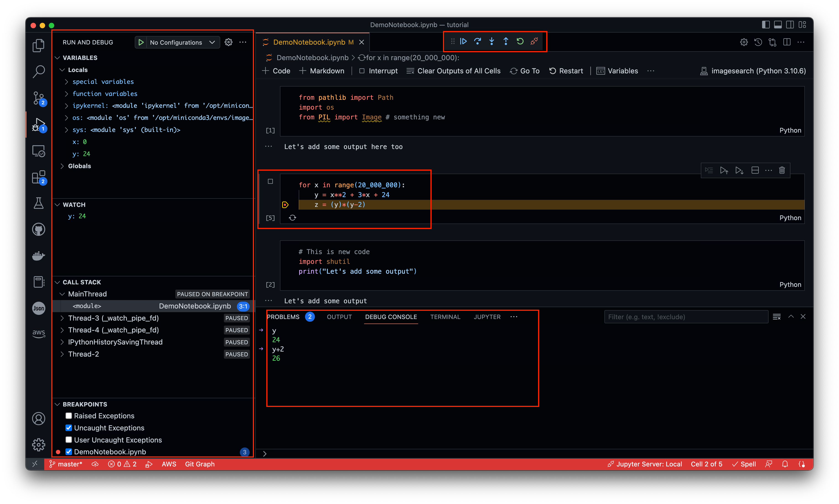
Task: Open the Variables viewer button
Action: coord(617,71)
